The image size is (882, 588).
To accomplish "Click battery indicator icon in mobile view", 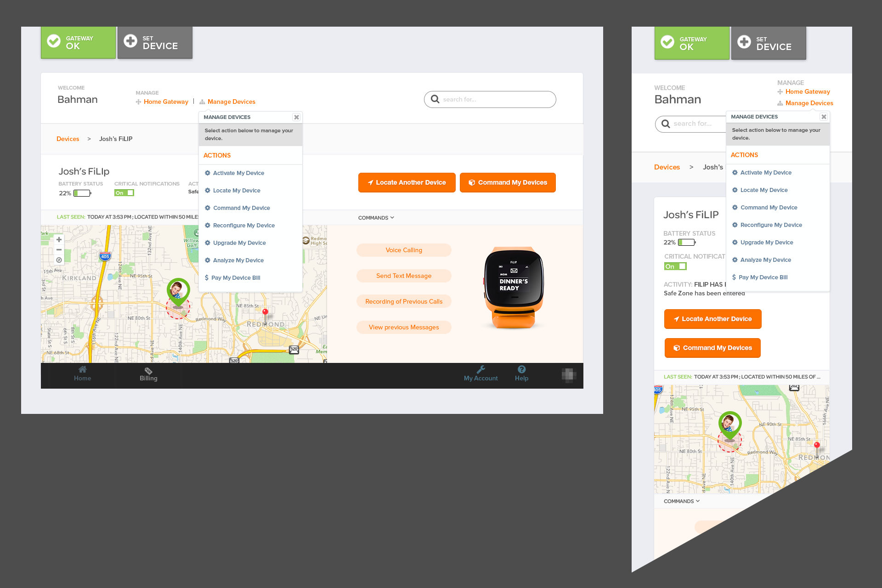I will [687, 243].
